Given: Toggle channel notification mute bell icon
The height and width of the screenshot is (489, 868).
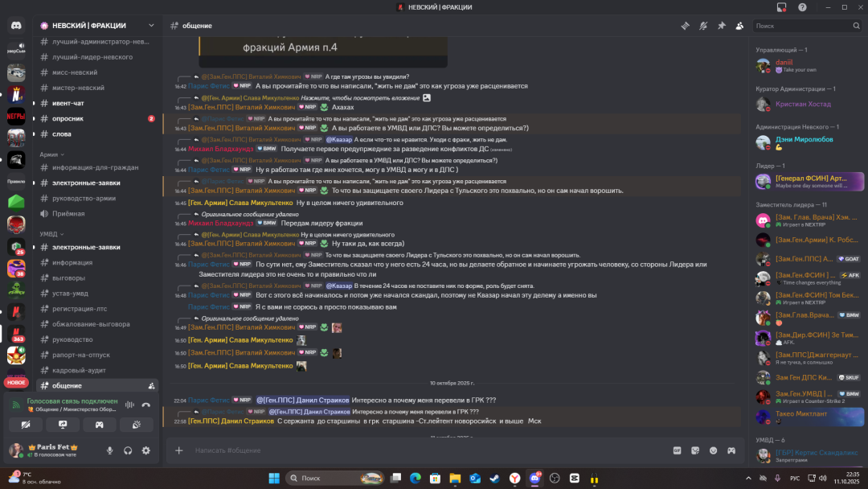Looking at the screenshot, I should click(703, 26).
